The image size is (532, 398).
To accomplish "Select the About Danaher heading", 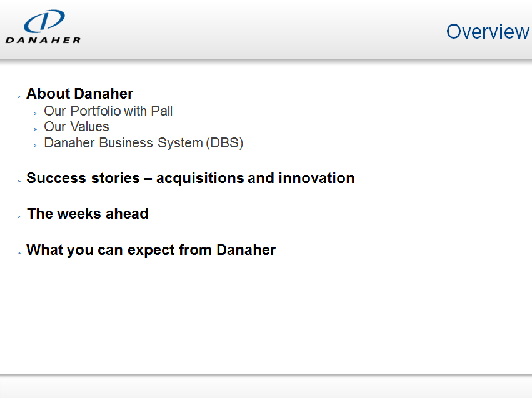I will tap(79, 94).
